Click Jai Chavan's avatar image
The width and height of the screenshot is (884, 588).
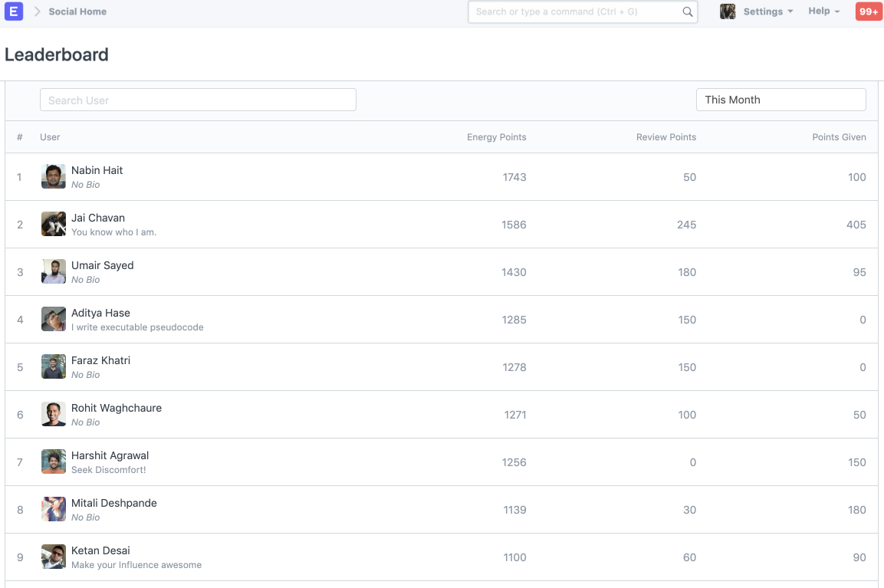53,224
